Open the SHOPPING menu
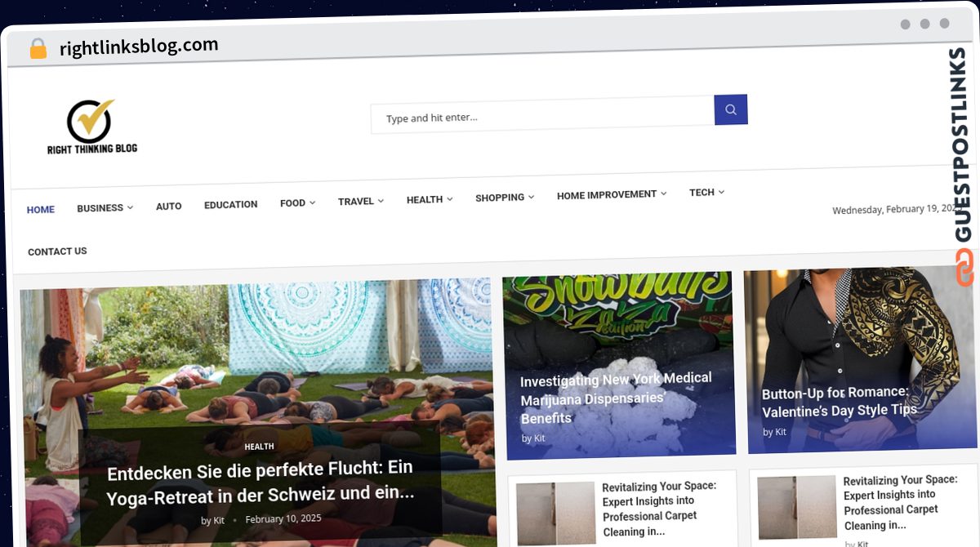Screen dimensions: 980x547 click(x=500, y=198)
